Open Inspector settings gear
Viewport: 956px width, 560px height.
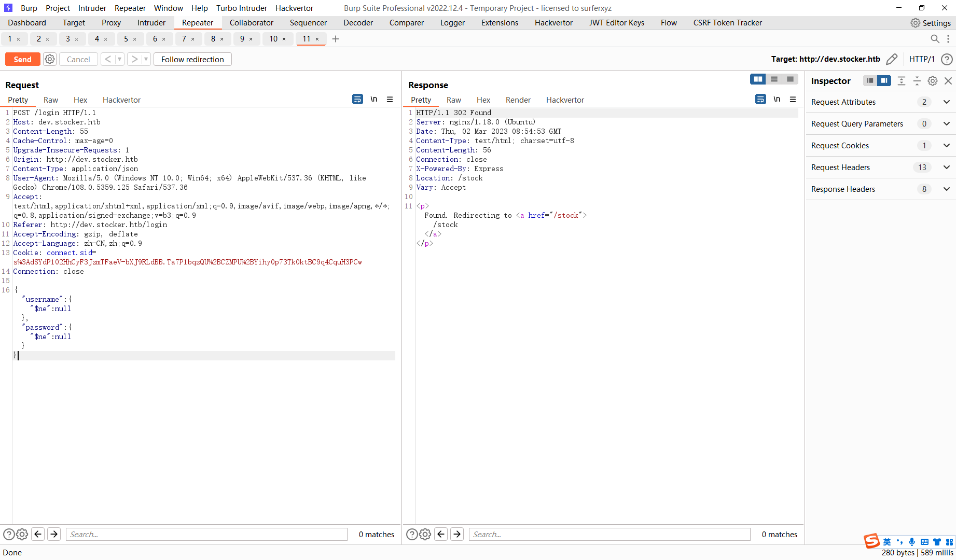tap(933, 80)
